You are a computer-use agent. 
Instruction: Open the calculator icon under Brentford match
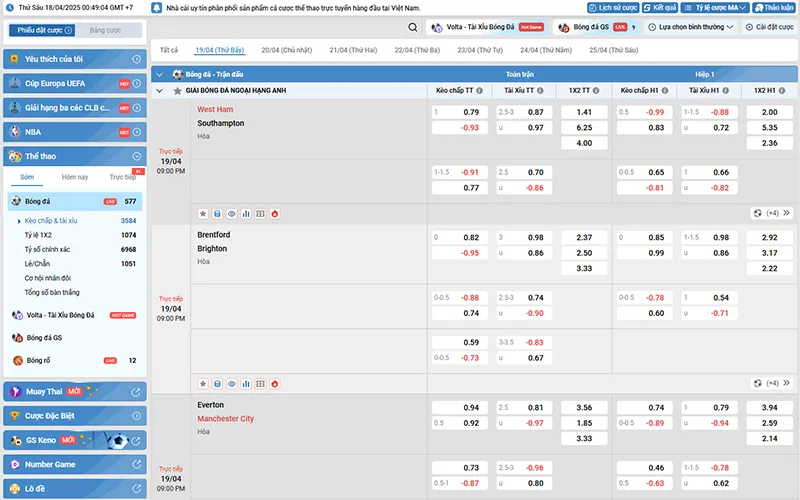click(x=217, y=384)
